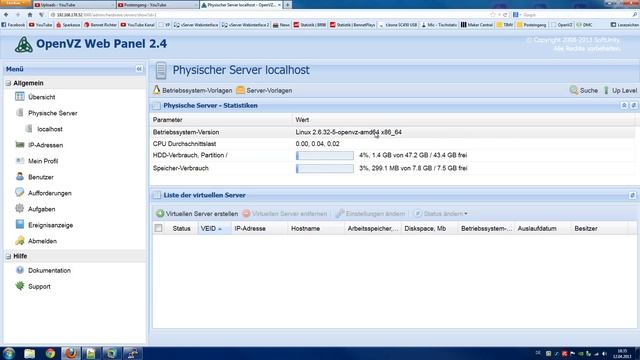Viewport: 640px width, 360px height.
Task: Click the Benutzer user icon
Action: pyautogui.click(x=20, y=177)
